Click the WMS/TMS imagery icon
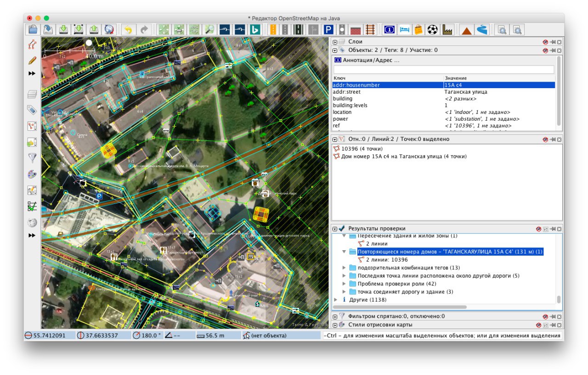This screenshot has width=588, height=375. (194, 30)
